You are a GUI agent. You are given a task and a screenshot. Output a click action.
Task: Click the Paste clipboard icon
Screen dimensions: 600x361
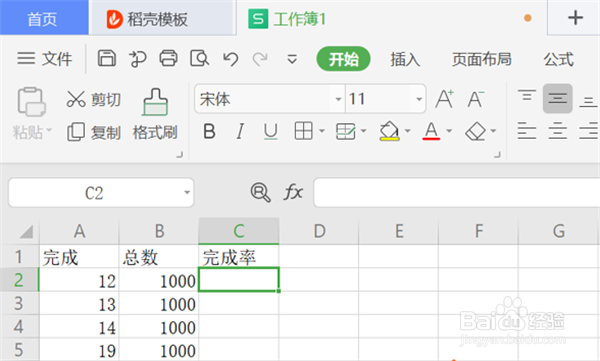click(x=31, y=101)
